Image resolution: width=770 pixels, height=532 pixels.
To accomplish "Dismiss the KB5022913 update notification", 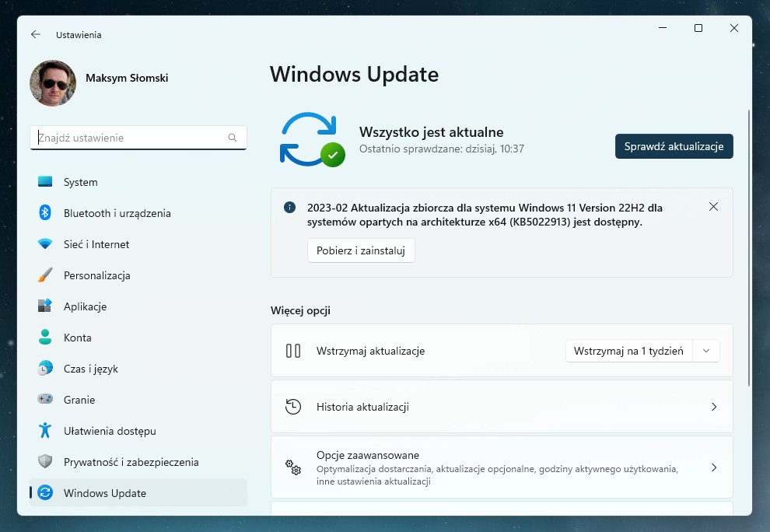I will coord(713,207).
